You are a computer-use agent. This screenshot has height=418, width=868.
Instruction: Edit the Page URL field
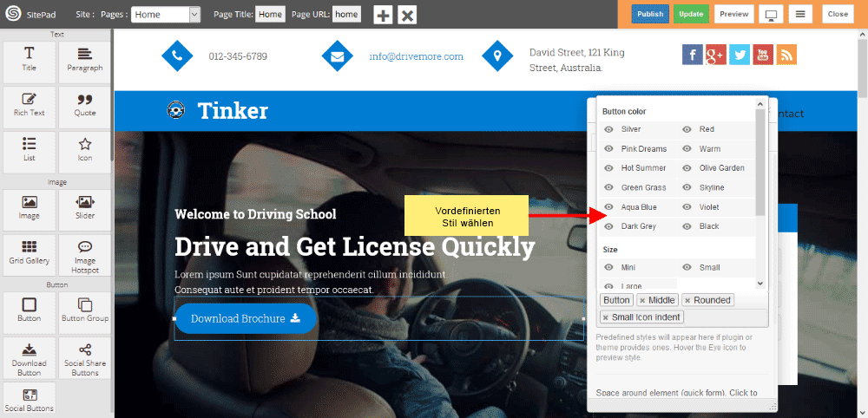point(346,15)
